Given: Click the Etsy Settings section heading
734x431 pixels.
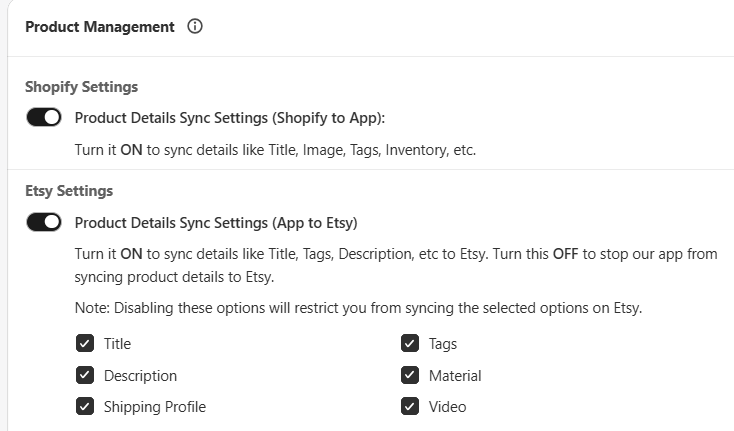Looking at the screenshot, I should [x=69, y=191].
